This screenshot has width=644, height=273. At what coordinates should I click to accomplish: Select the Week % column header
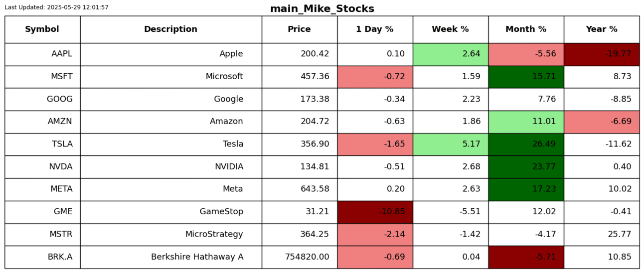(450, 29)
